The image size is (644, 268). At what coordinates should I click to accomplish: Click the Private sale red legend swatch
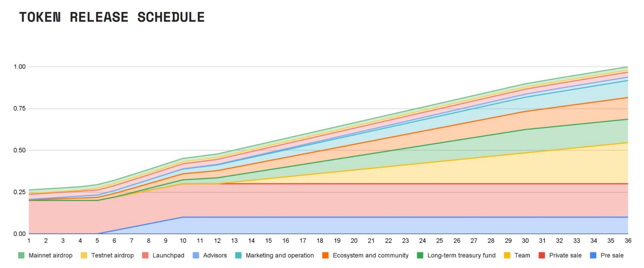point(542,256)
